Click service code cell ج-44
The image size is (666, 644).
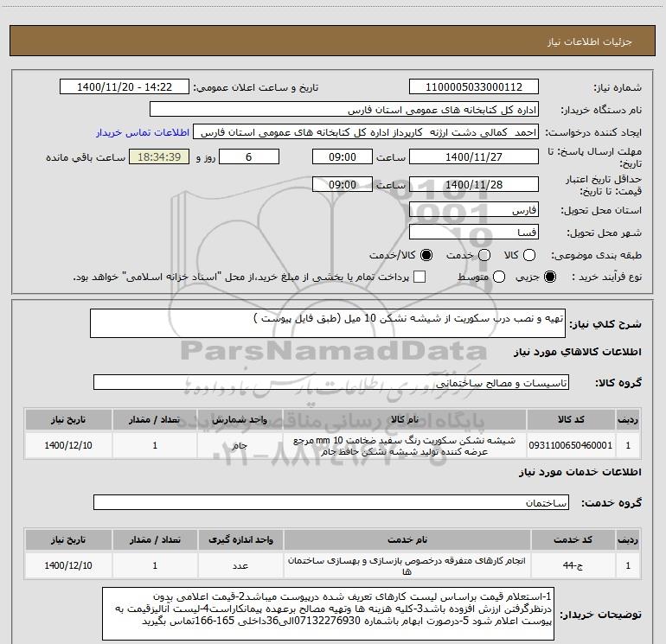573,565
